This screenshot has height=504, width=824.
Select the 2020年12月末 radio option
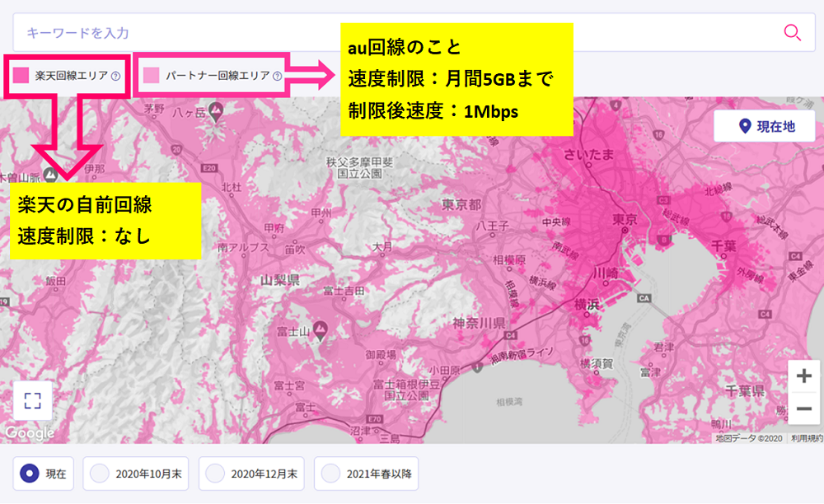[x=251, y=474]
